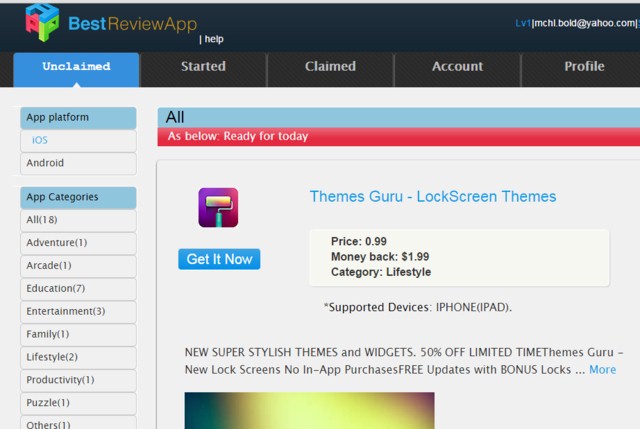
Task: Switch to the Unclaimed tab
Action: click(x=76, y=69)
